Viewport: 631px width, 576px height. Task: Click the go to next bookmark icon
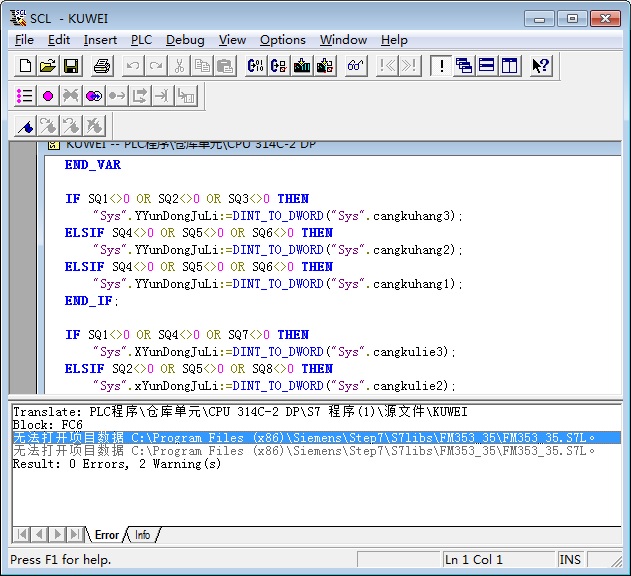48,126
